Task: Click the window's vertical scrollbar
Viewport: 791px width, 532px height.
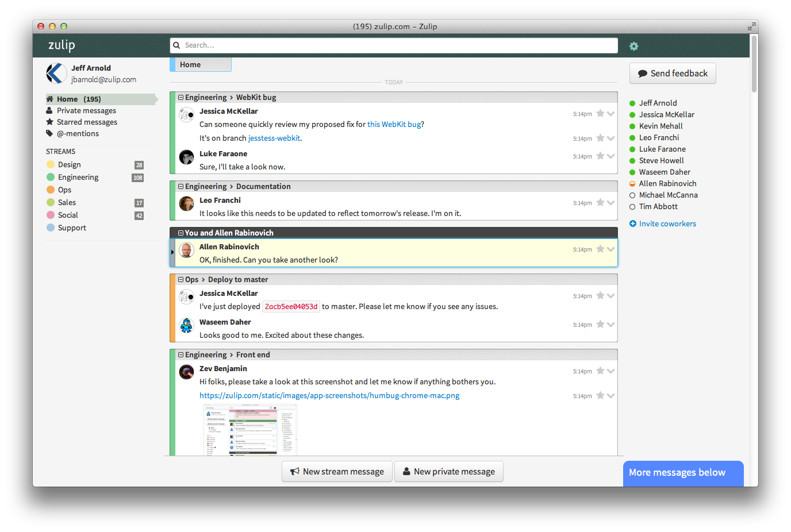Action: coord(754,63)
